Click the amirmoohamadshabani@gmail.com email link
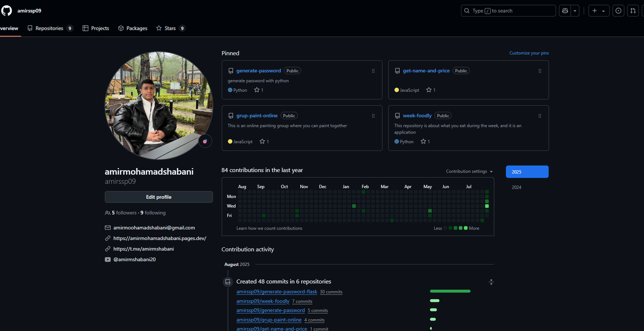The image size is (644, 331). (154, 228)
